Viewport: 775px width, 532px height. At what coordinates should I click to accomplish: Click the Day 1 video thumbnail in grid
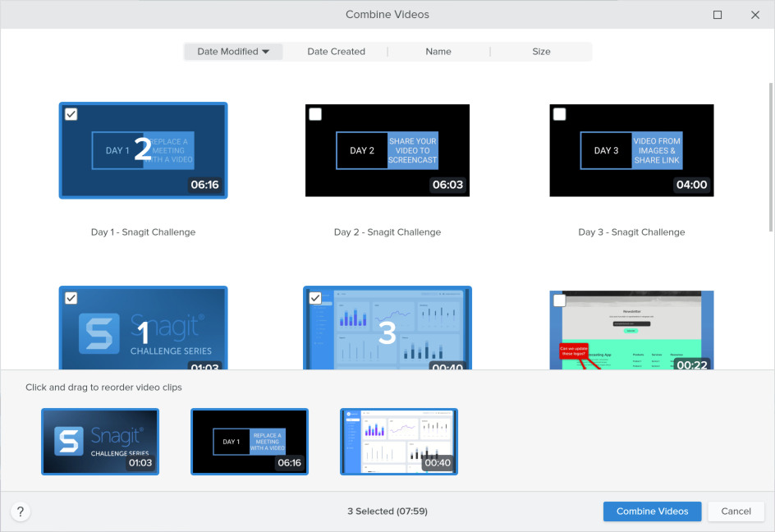click(x=144, y=150)
